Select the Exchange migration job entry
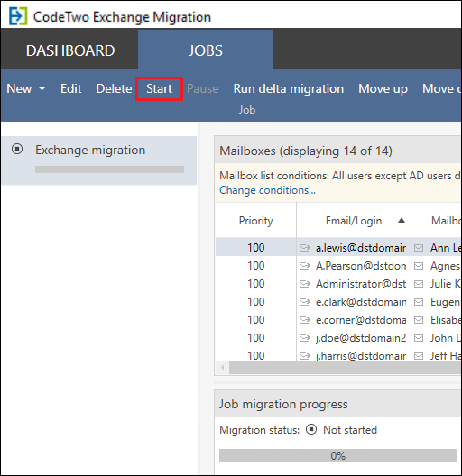This screenshot has height=476, width=462. tap(99, 160)
